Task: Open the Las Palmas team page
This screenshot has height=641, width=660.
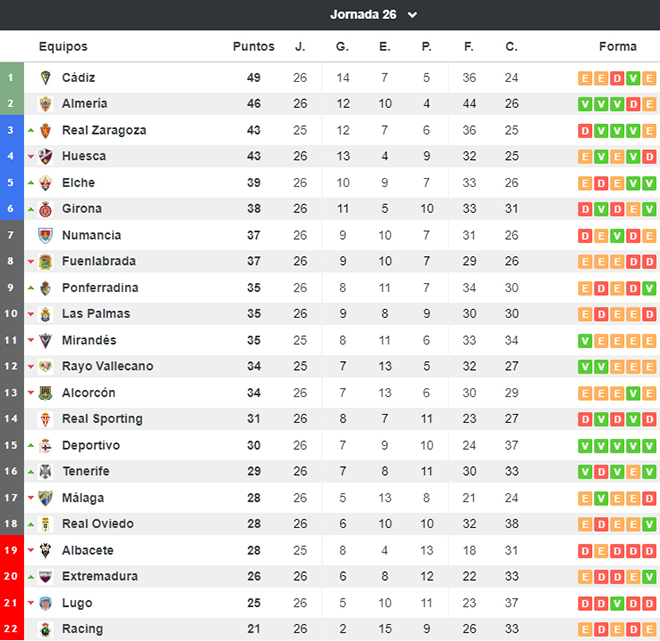Action: pyautogui.click(x=96, y=314)
